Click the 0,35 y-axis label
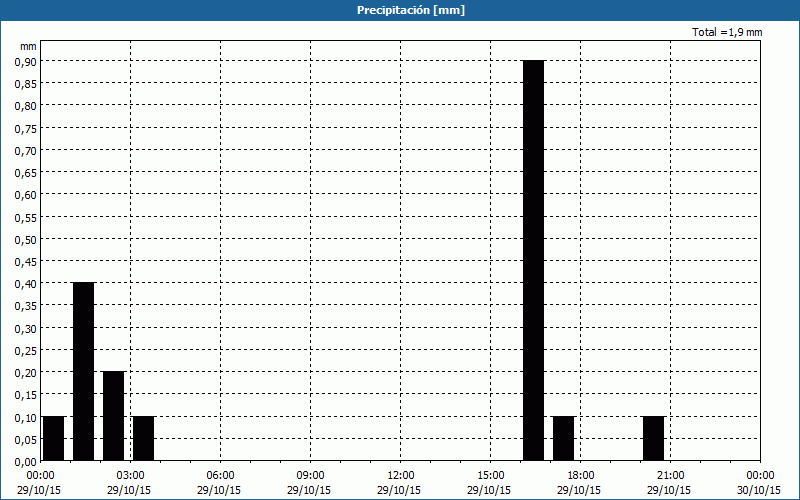This screenshot has height=500, width=800. (26, 306)
